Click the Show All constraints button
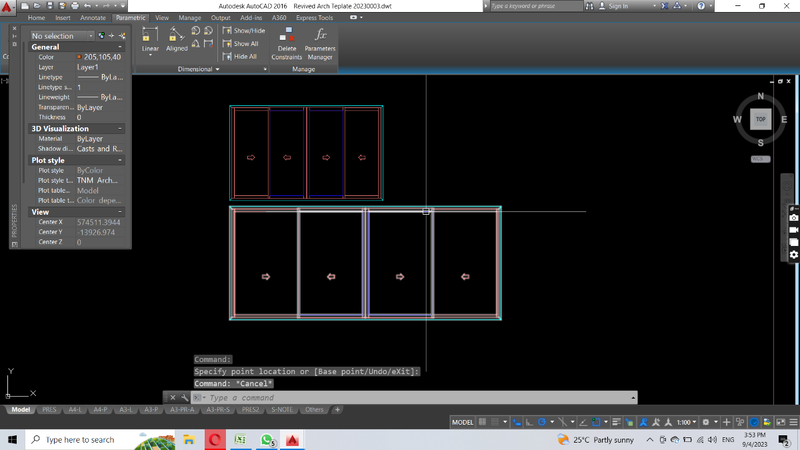800x450 pixels. point(241,44)
